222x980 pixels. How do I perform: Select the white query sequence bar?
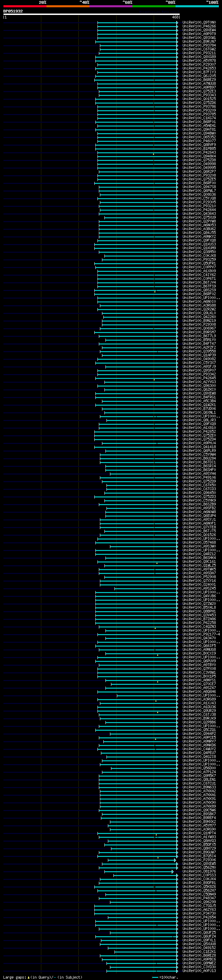pyautogui.click(x=92, y=14)
